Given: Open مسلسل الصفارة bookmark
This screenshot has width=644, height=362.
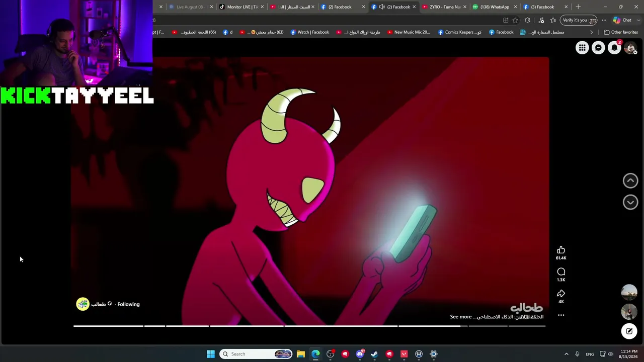Looking at the screenshot, I should click(x=542, y=32).
